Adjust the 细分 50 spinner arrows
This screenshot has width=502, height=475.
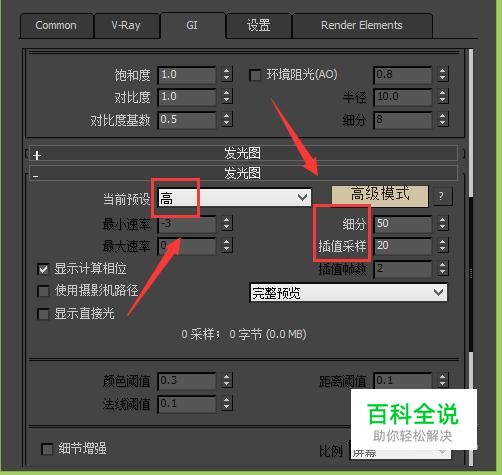[443, 223]
